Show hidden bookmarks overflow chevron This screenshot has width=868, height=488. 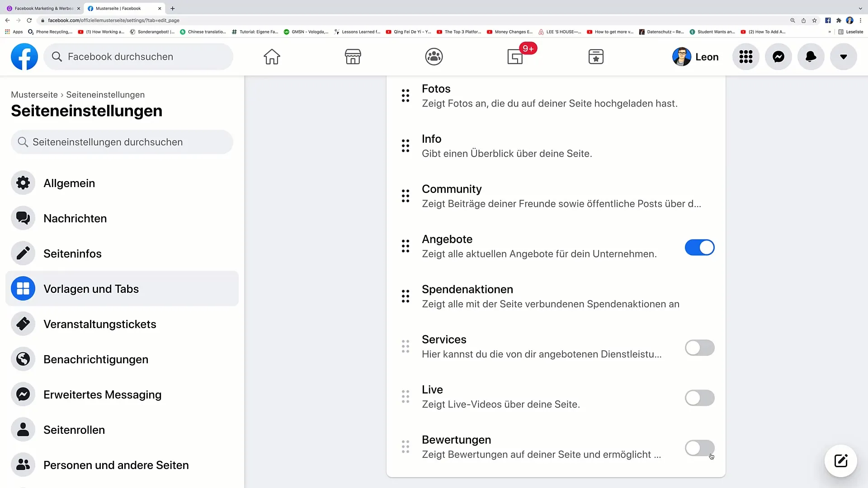point(830,32)
